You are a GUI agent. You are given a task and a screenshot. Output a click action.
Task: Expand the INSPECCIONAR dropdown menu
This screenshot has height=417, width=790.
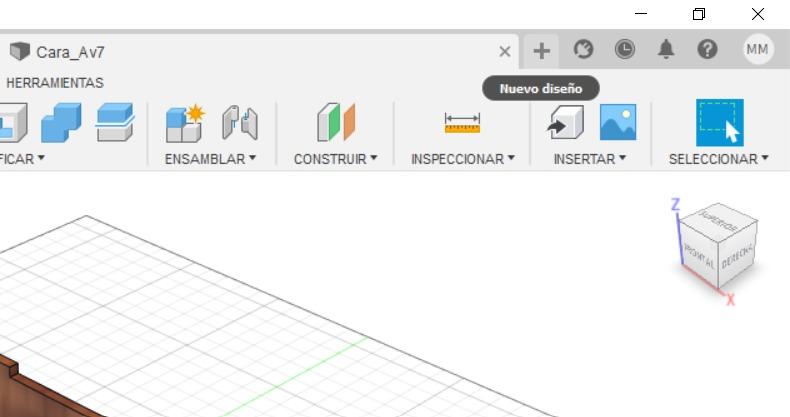tap(463, 159)
